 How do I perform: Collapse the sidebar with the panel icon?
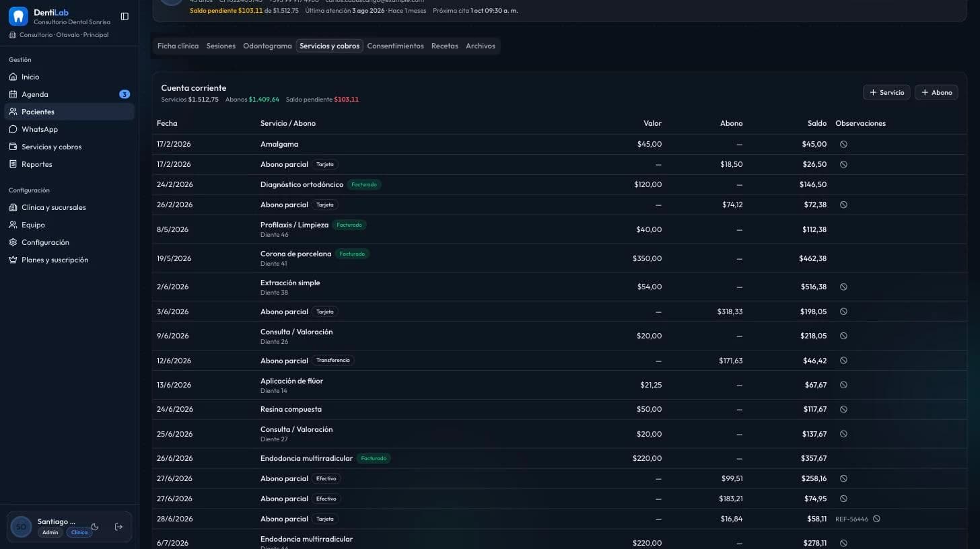pos(125,16)
